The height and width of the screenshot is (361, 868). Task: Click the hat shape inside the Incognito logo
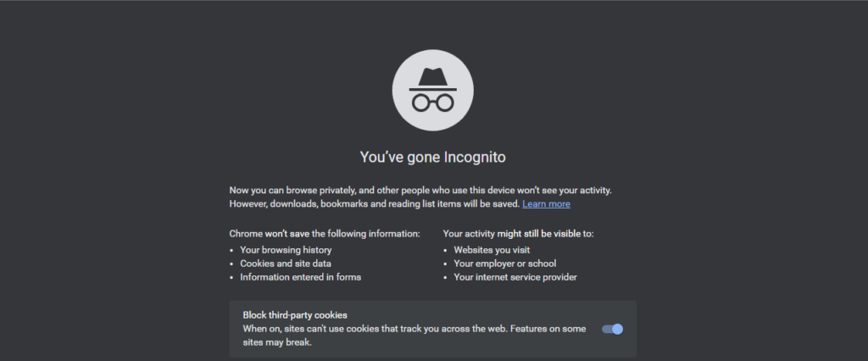pos(433,79)
